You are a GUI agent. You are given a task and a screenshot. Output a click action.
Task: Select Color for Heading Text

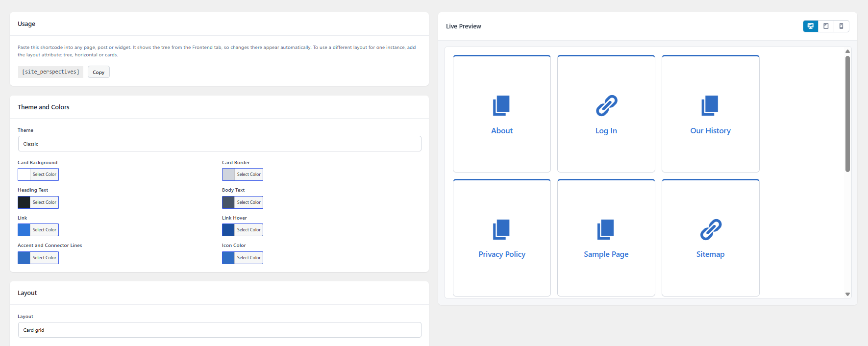point(45,202)
